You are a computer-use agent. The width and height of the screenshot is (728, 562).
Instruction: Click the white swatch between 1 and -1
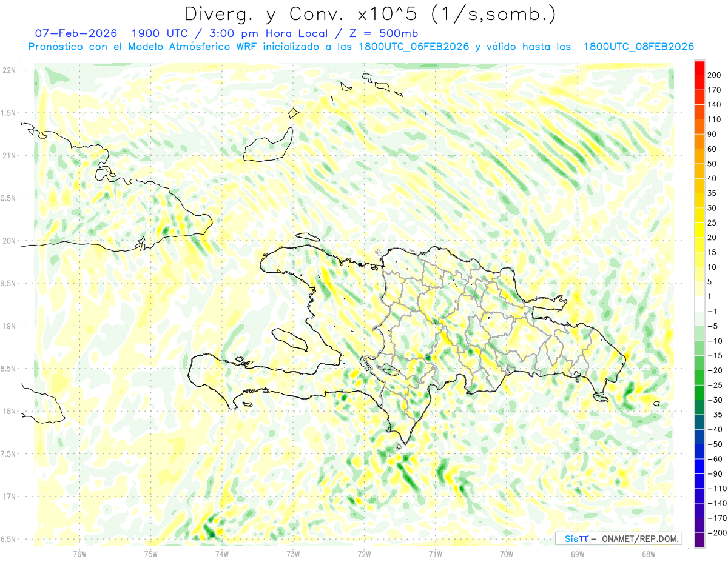pyautogui.click(x=700, y=304)
